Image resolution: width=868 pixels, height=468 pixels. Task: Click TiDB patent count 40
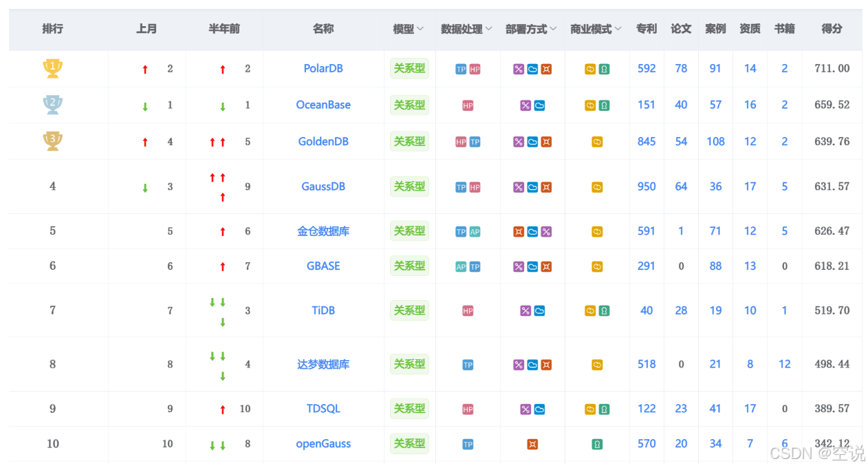coord(647,310)
